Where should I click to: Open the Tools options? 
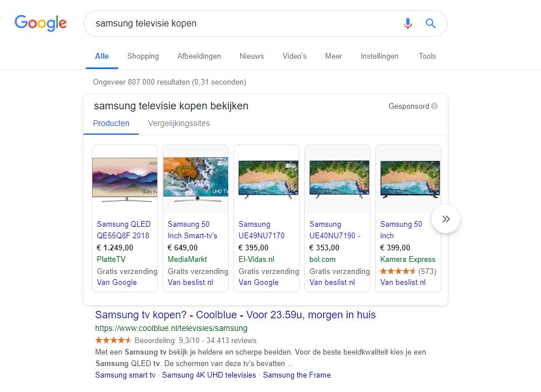coord(427,56)
